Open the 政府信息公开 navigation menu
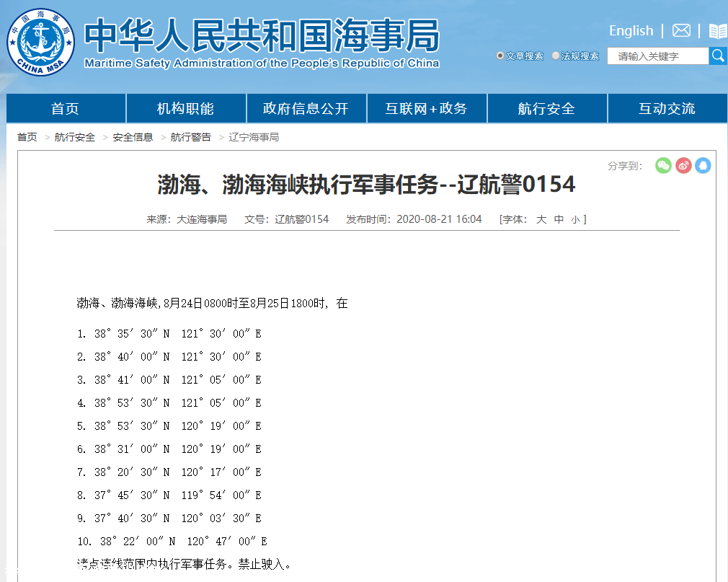The image size is (728, 582). (x=306, y=108)
